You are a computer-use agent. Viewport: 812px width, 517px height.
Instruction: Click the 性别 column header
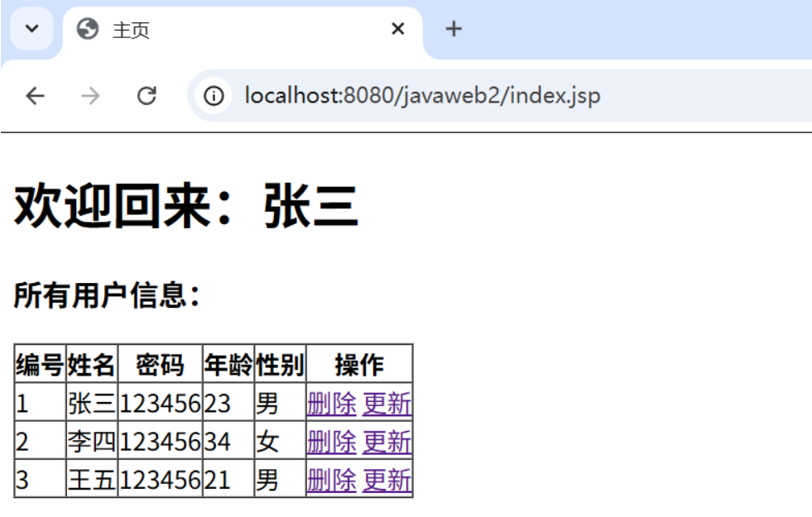[x=280, y=364]
